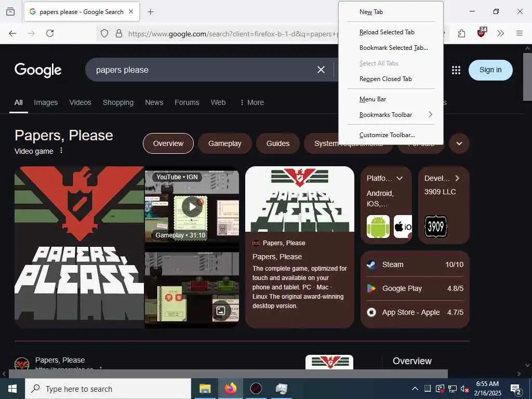532x399 pixels.
Task: Open image gallery icon on second thumbnail
Action: click(x=221, y=311)
